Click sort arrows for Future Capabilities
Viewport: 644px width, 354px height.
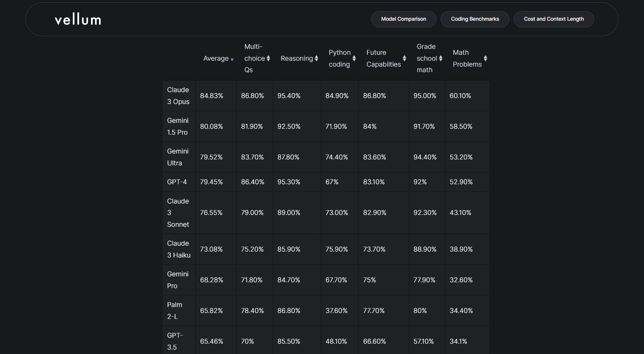tap(404, 58)
